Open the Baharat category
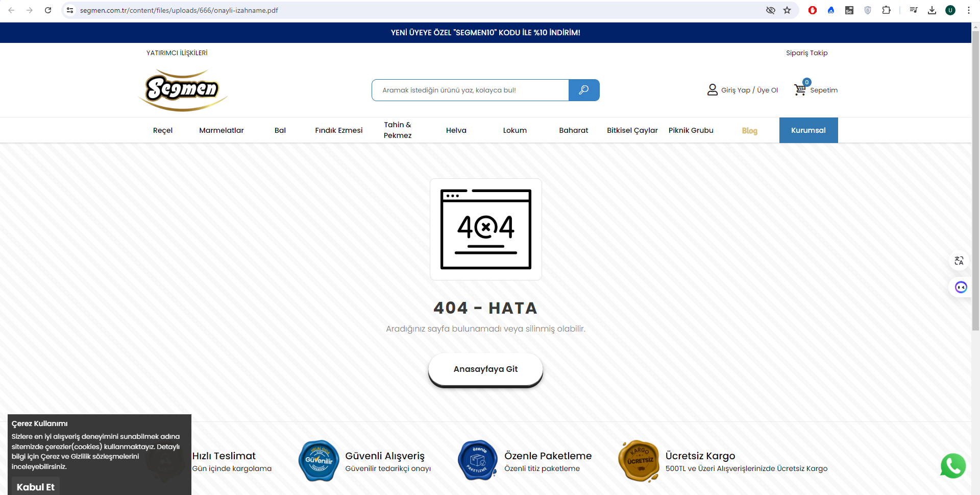Screen dimensions: 980x495 pos(574,130)
